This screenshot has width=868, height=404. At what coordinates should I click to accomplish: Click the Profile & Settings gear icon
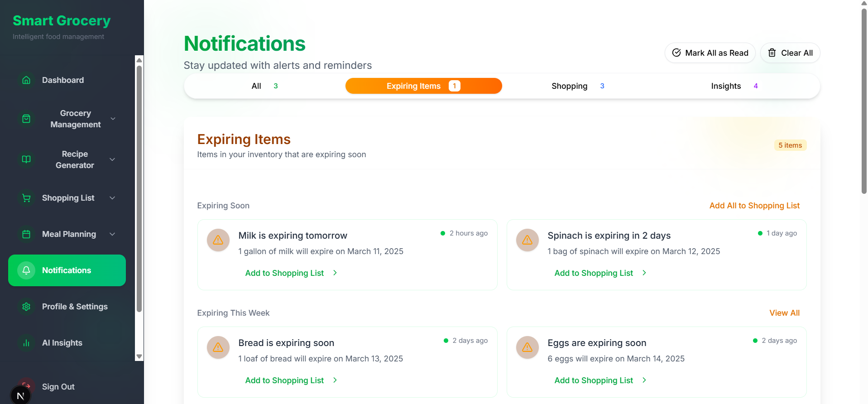point(26,307)
